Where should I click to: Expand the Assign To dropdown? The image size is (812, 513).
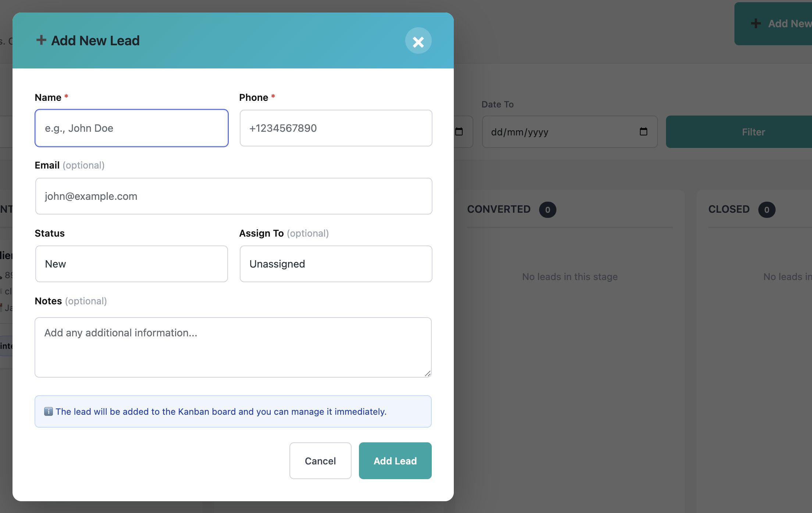[336, 264]
